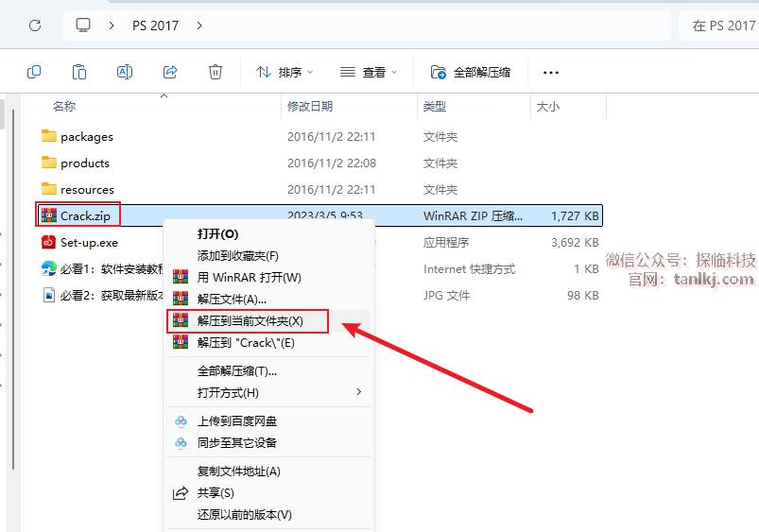Select the packages folder icon

click(49, 136)
